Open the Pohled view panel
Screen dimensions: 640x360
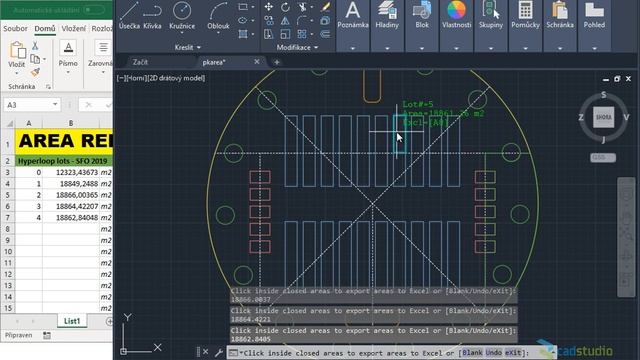pyautogui.click(x=594, y=25)
